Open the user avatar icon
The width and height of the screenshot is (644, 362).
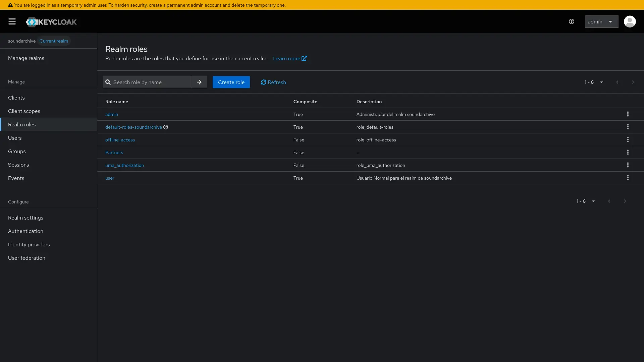click(x=630, y=21)
